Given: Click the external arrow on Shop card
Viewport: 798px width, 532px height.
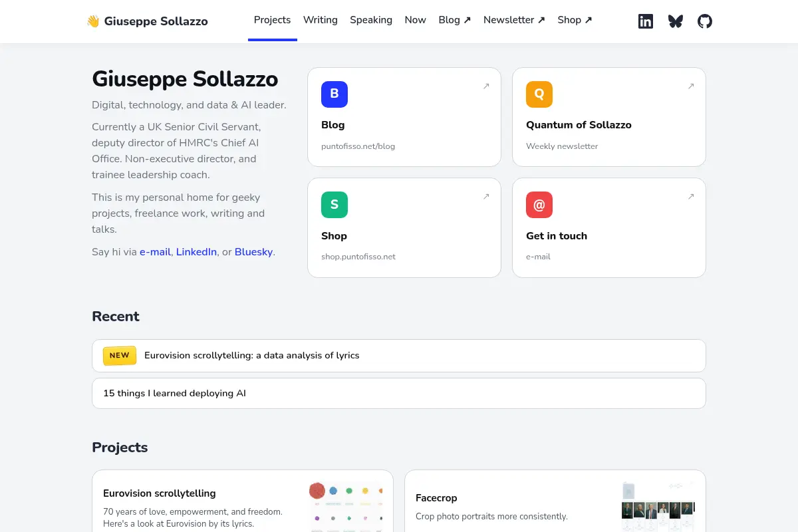Looking at the screenshot, I should pyautogui.click(x=486, y=196).
